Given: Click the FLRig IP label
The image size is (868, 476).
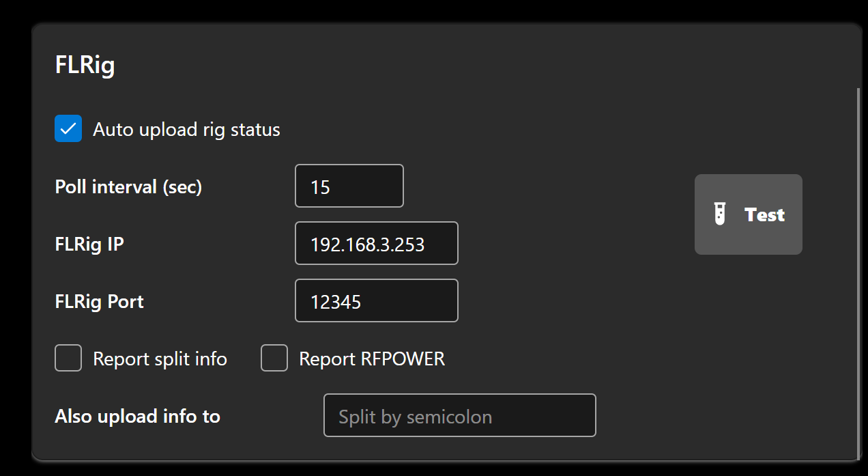Looking at the screenshot, I should pos(89,244).
